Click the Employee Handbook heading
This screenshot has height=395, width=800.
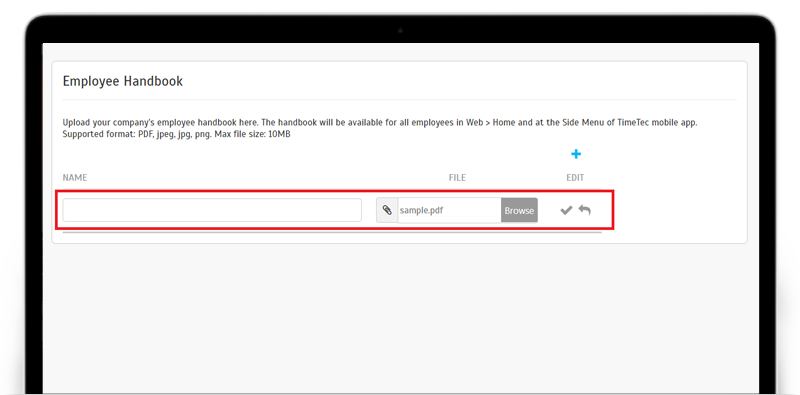122,81
